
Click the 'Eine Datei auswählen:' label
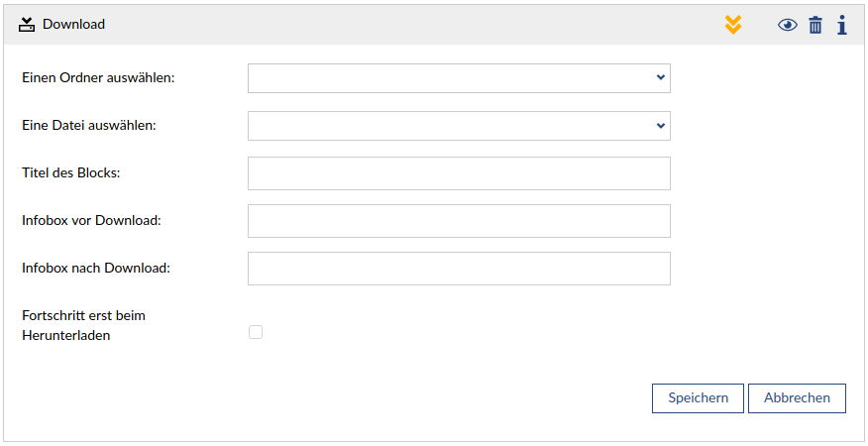pos(89,125)
